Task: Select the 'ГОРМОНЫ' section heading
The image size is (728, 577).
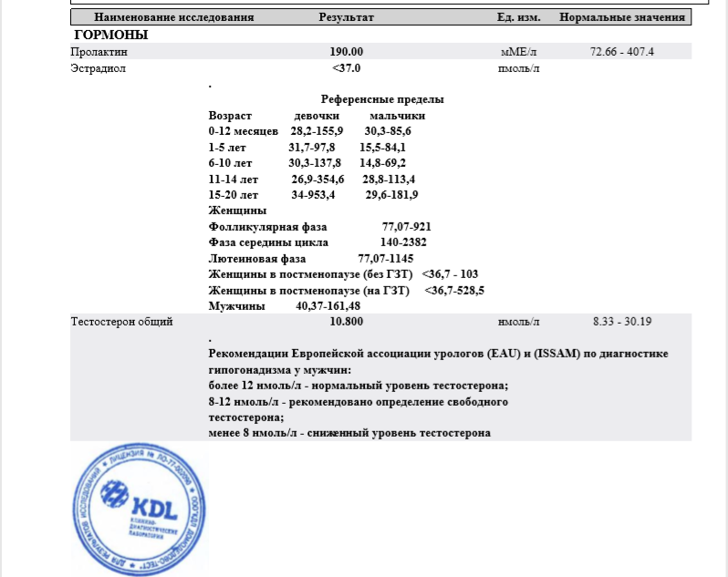Action: point(110,36)
